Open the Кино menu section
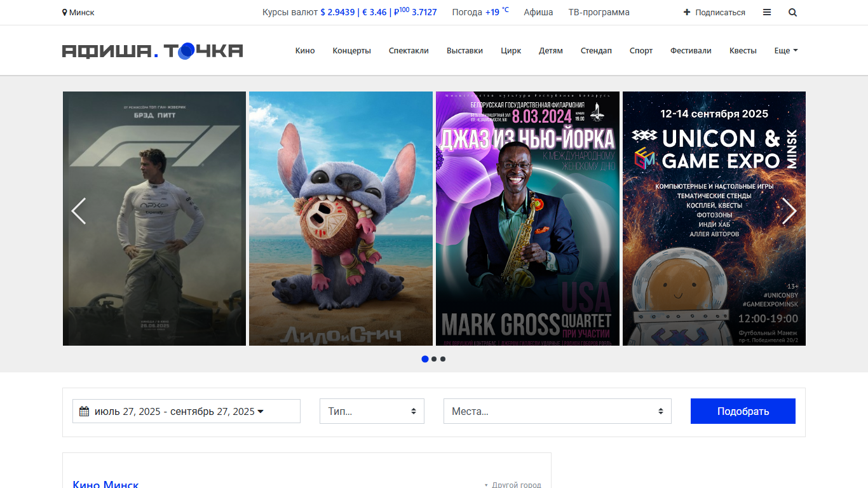The image size is (868, 488). pyautogui.click(x=305, y=51)
